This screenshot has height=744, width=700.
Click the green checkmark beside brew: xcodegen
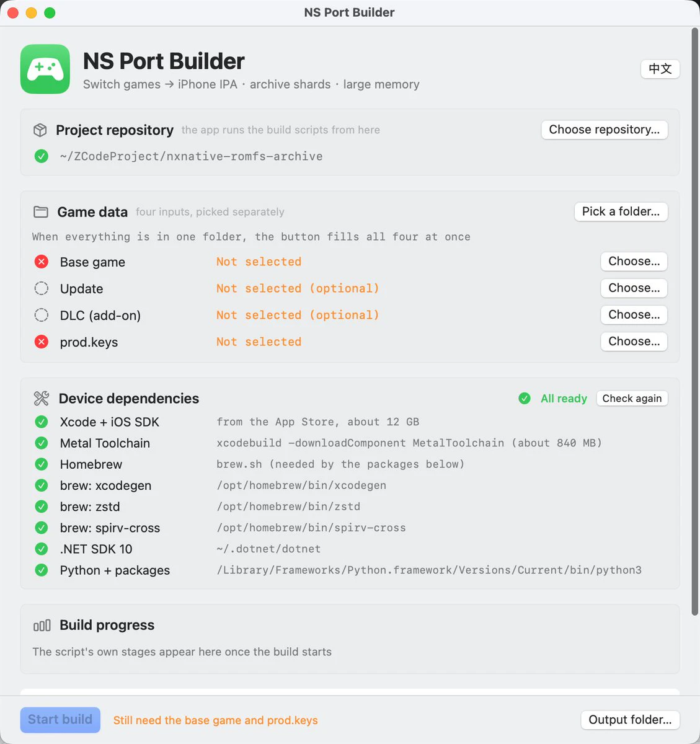tap(42, 485)
